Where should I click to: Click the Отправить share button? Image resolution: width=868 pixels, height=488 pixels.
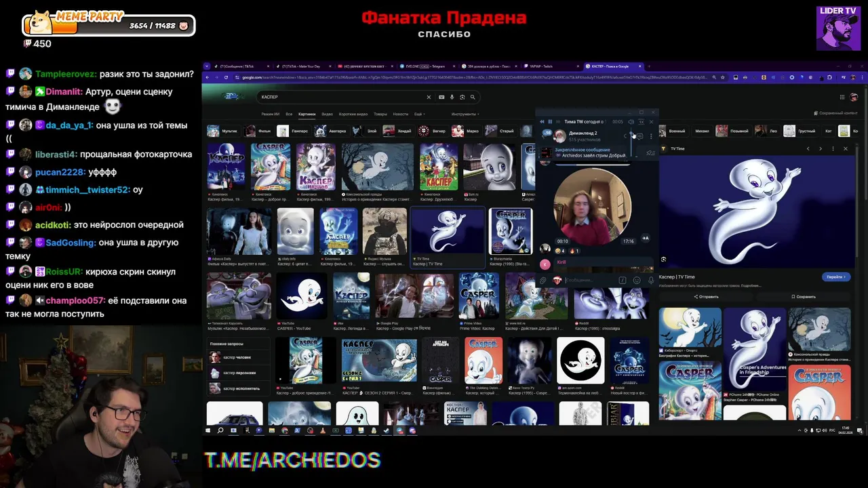pos(706,297)
